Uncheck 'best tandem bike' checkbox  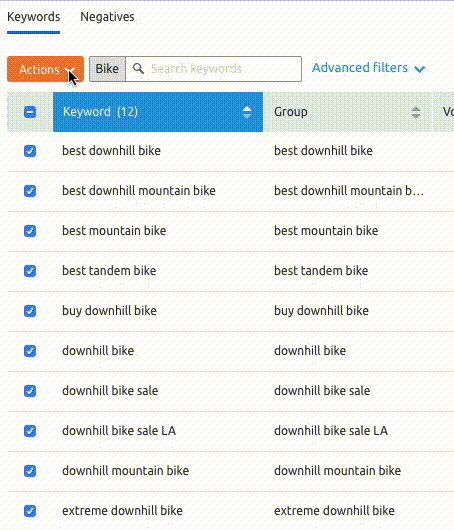tap(30, 271)
